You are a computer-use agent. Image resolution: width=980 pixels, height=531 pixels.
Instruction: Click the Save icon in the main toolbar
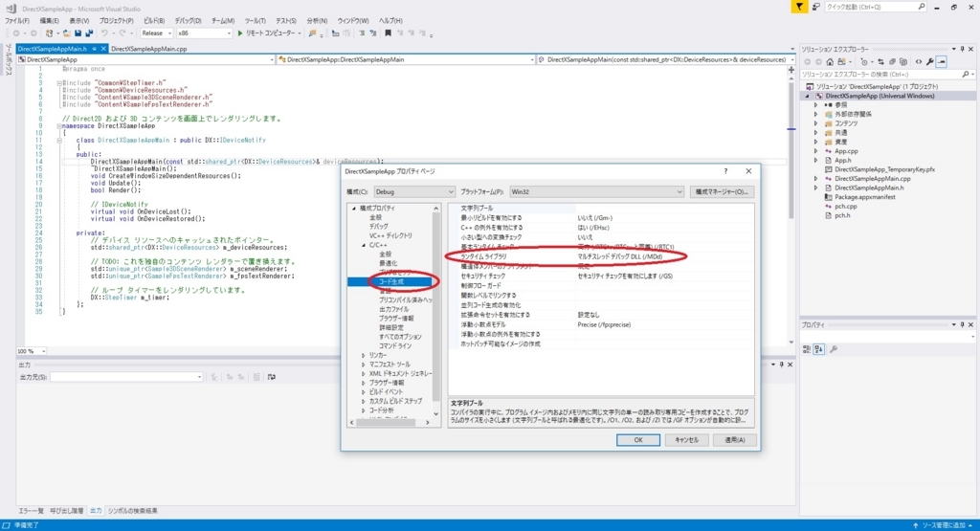(x=78, y=33)
